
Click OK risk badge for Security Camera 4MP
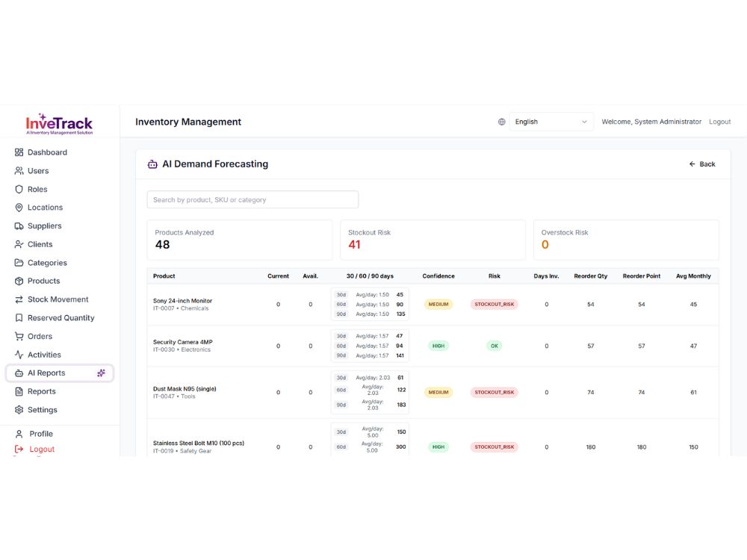click(495, 346)
